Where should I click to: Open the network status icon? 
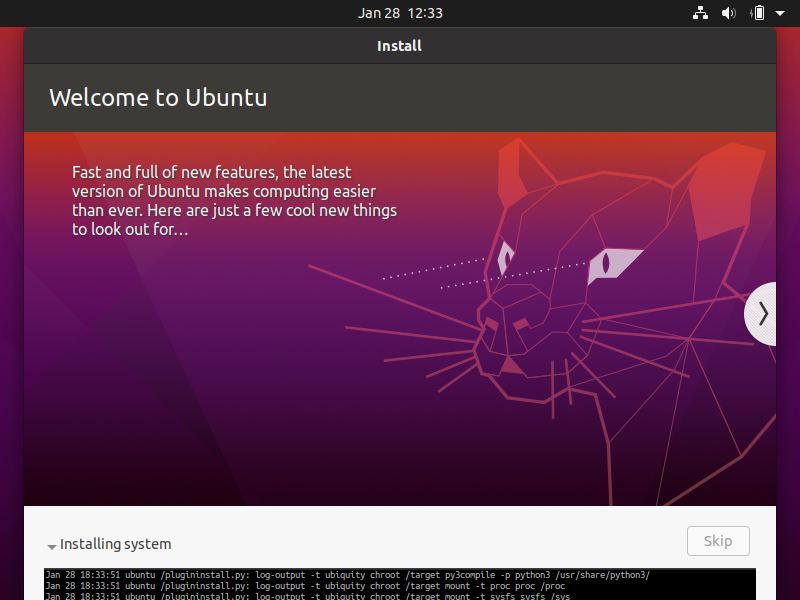pyautogui.click(x=700, y=13)
